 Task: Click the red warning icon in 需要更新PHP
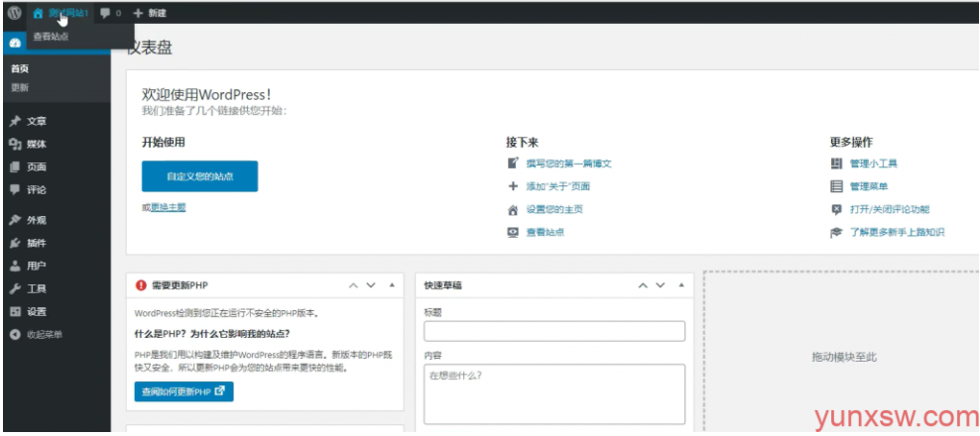pos(141,284)
